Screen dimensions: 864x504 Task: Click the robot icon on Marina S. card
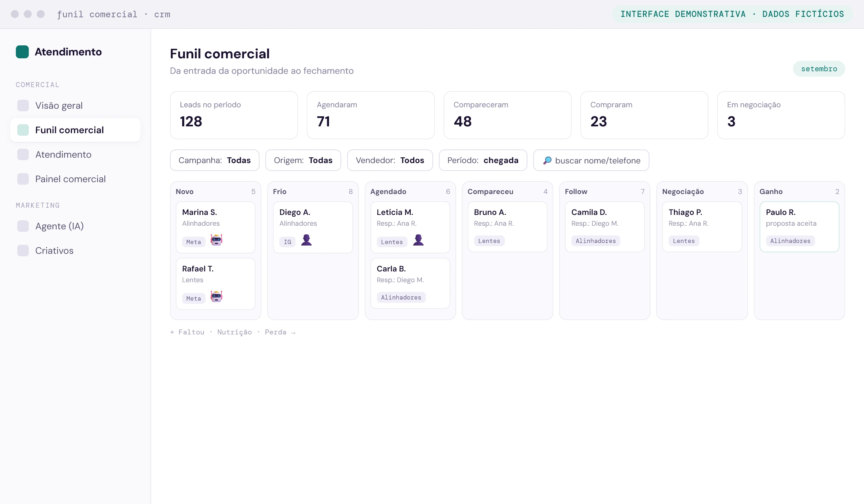coord(216,240)
